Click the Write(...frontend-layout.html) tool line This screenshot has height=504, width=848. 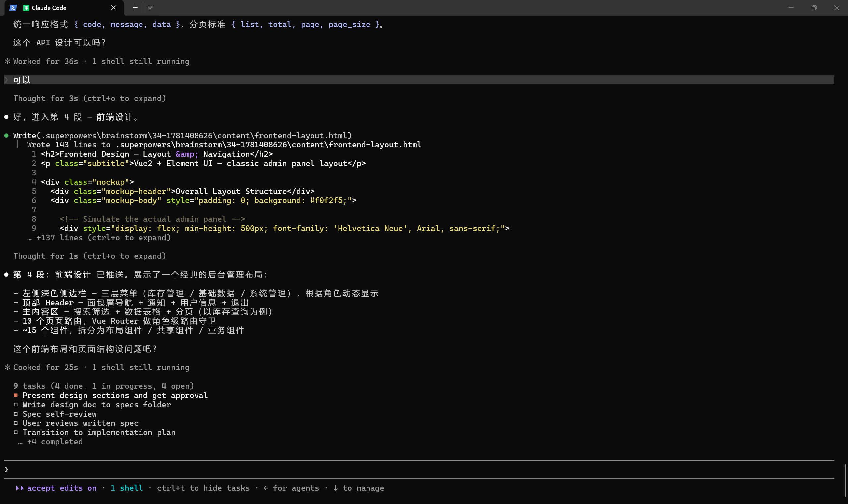(x=182, y=136)
